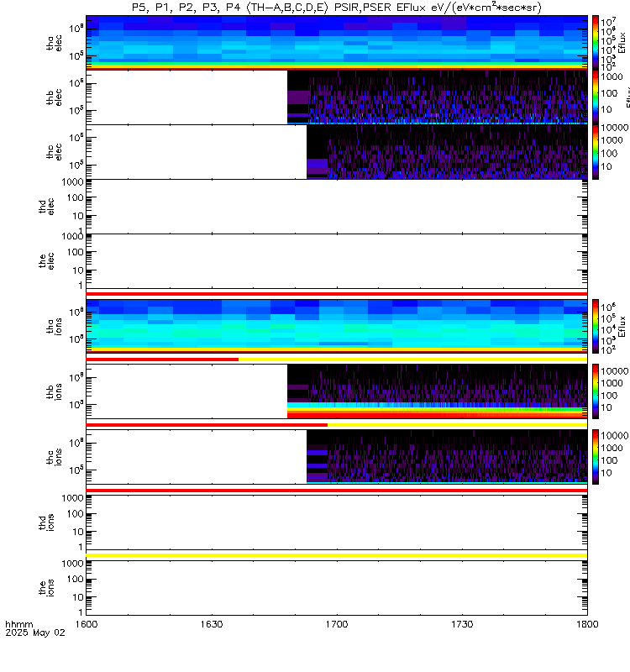Select the 'thb ions' axis label
Viewport: 630px width, 672px height.
pos(54,391)
